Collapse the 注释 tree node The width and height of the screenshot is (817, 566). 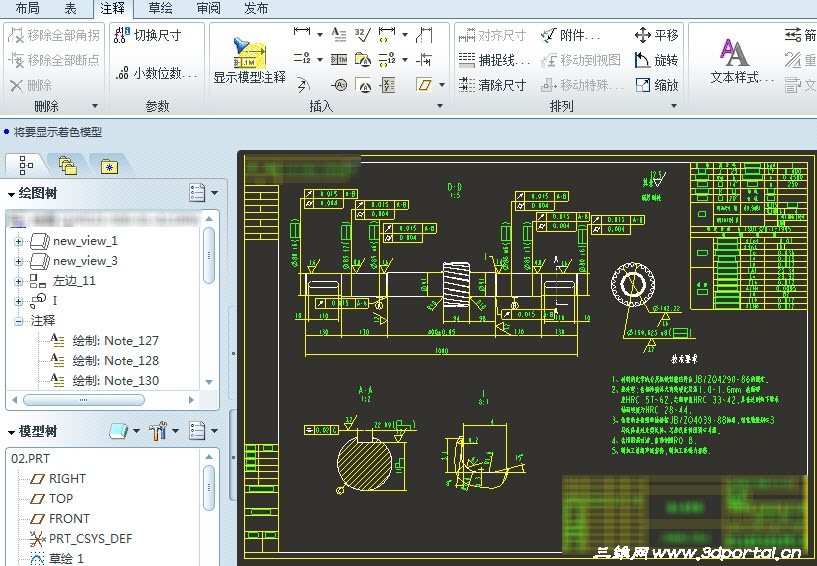pyautogui.click(x=19, y=321)
